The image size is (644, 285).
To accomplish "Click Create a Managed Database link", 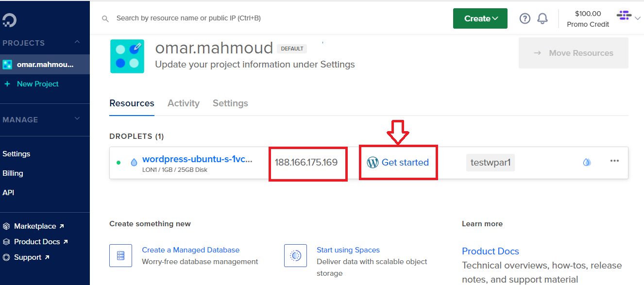I will point(191,250).
